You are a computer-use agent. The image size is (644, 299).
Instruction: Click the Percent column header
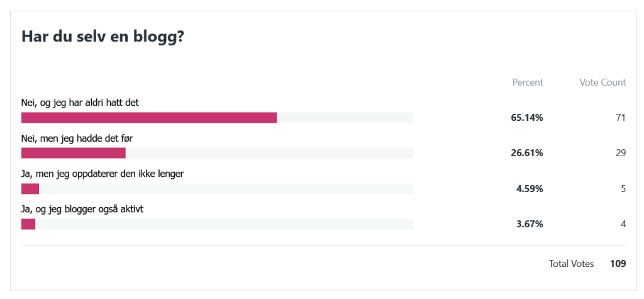pos(527,82)
